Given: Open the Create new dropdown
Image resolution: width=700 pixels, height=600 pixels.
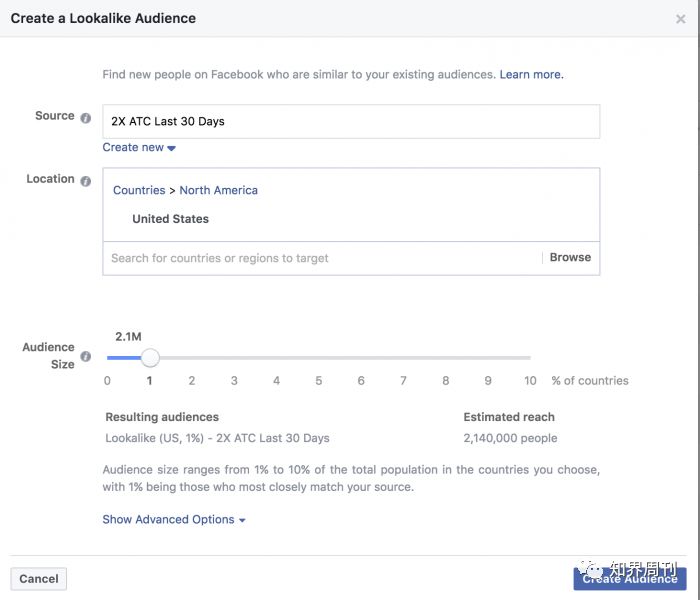Looking at the screenshot, I should [139, 147].
